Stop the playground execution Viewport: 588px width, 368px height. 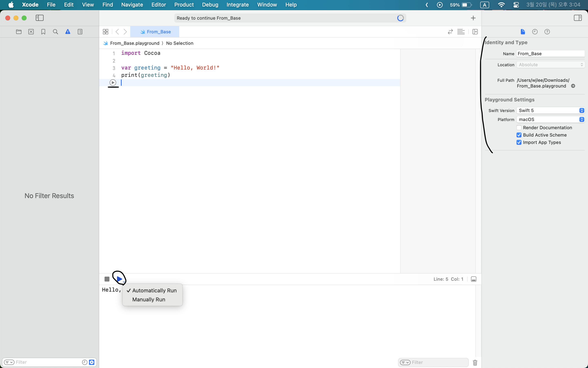pyautogui.click(x=107, y=279)
